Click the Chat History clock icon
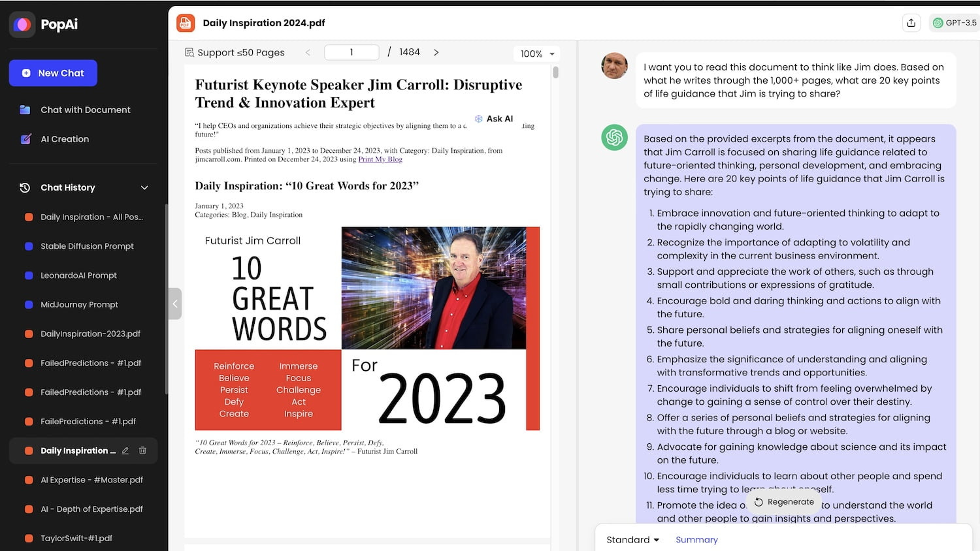980x551 pixels. (x=25, y=187)
